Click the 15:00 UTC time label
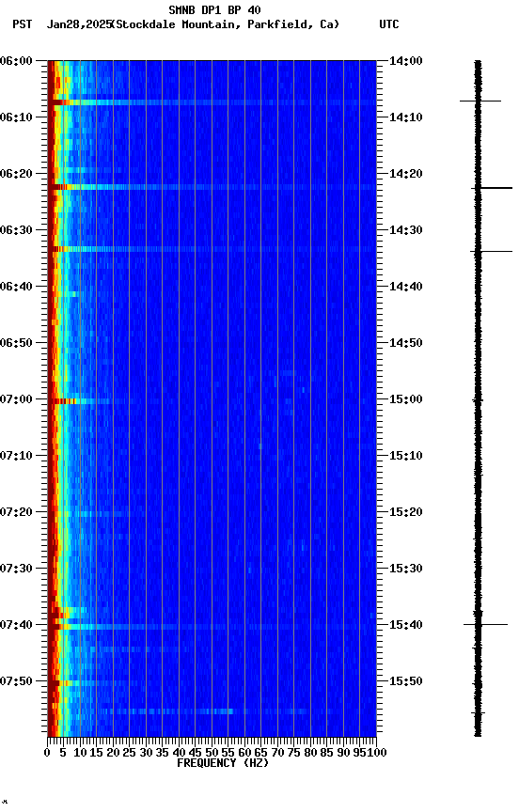 click(406, 399)
